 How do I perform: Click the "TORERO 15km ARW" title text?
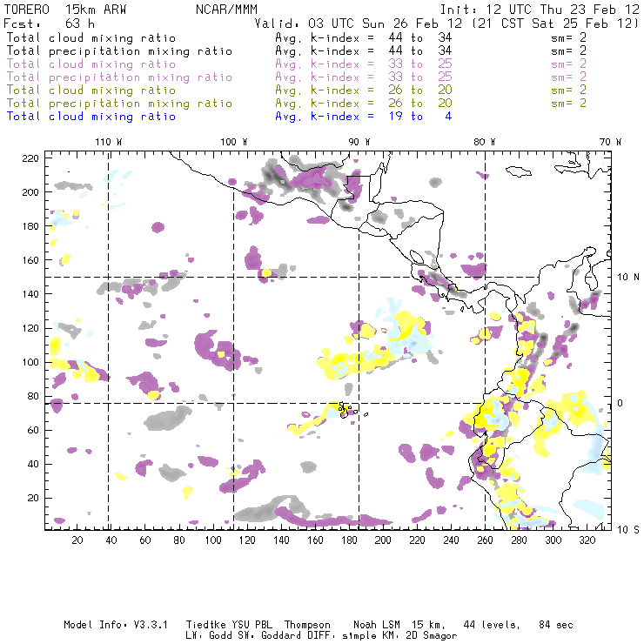(x=65, y=10)
